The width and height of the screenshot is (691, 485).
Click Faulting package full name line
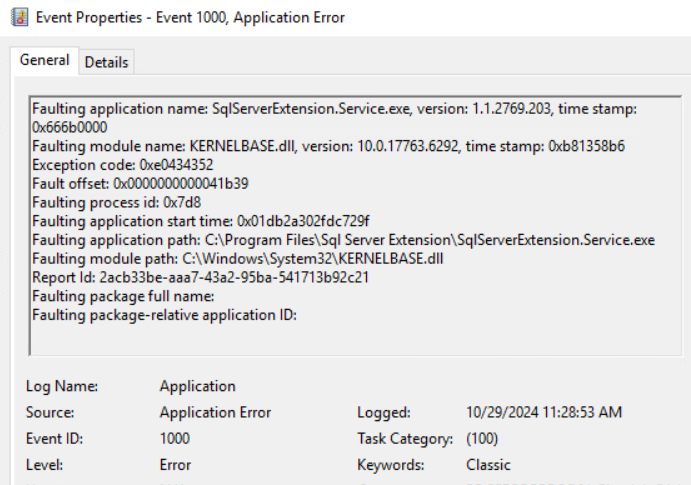pos(123,296)
